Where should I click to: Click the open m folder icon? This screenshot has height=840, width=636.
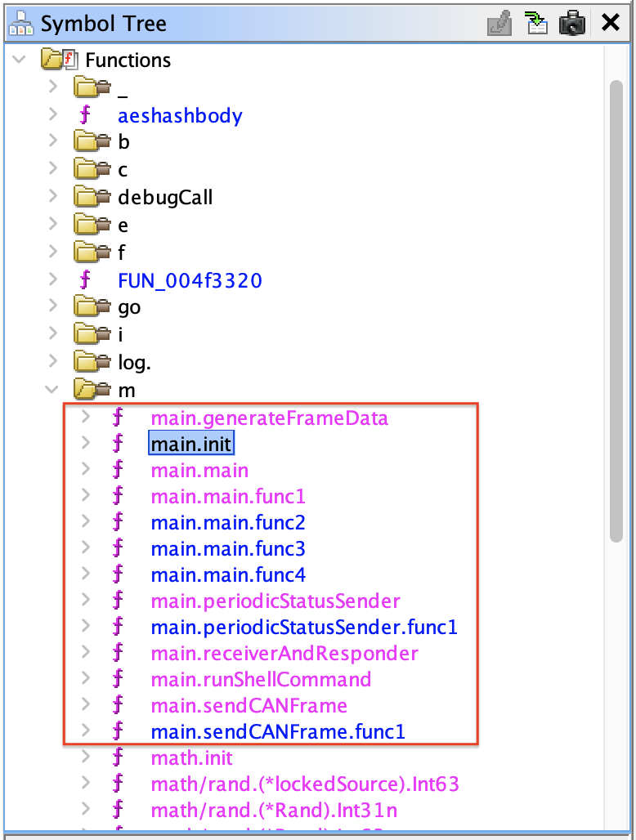coord(92,390)
